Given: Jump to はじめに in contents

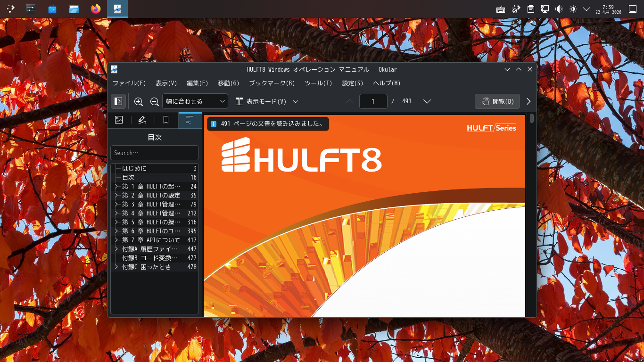Looking at the screenshot, I should (x=134, y=168).
